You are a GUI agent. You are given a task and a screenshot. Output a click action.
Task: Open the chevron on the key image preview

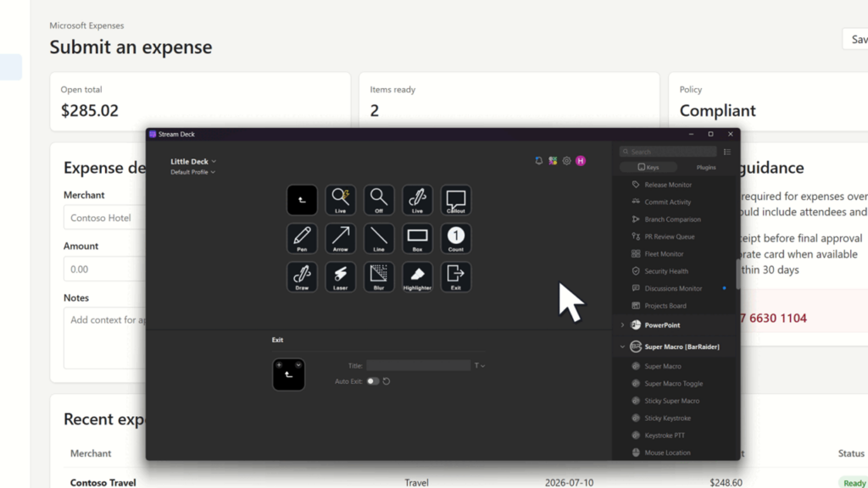(x=298, y=364)
